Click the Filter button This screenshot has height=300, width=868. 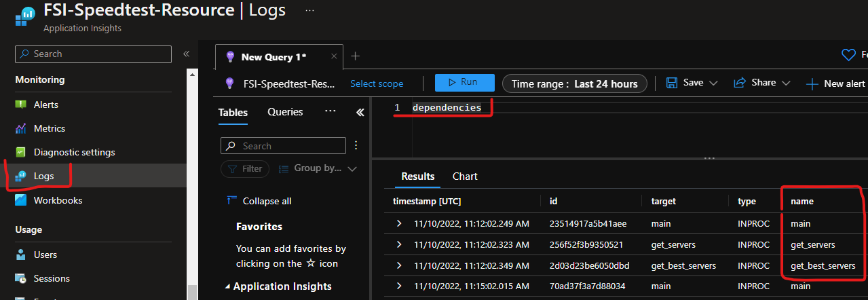pyautogui.click(x=245, y=168)
